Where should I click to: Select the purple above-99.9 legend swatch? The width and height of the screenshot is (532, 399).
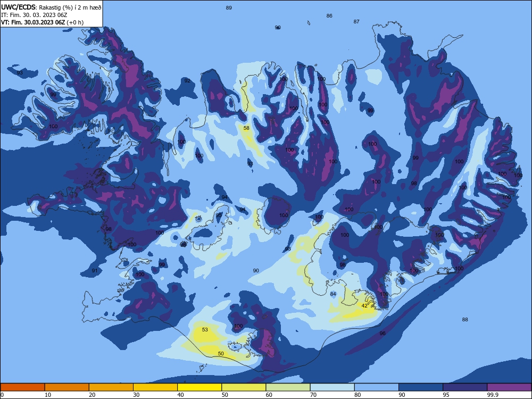pyautogui.click(x=509, y=387)
